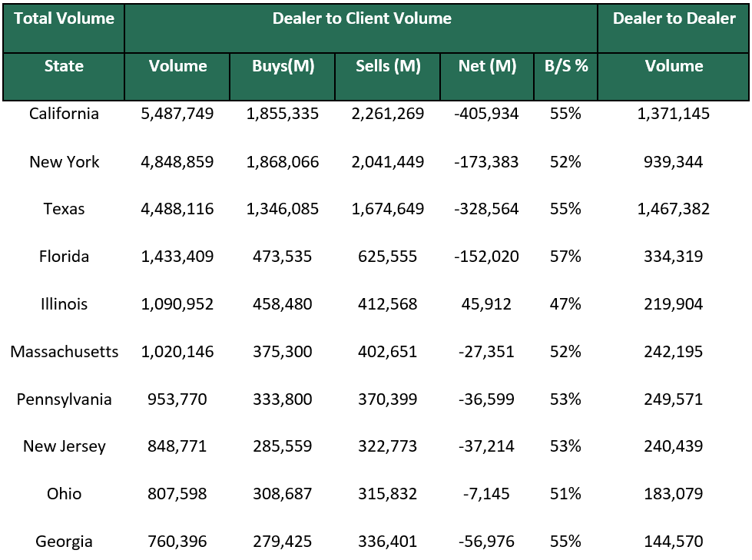The height and width of the screenshot is (560, 752).
Task: Click Illinois volume 1,090,952
Action: [177, 304]
